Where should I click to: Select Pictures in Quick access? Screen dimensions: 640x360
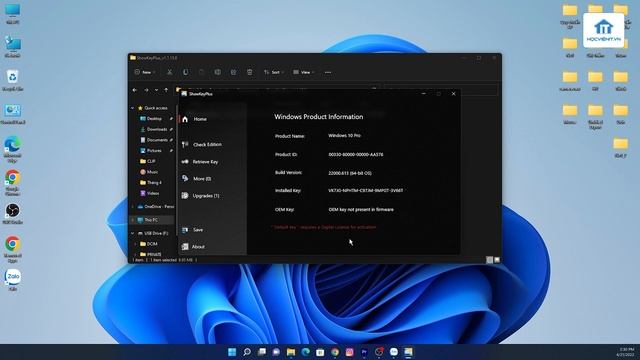tap(154, 151)
